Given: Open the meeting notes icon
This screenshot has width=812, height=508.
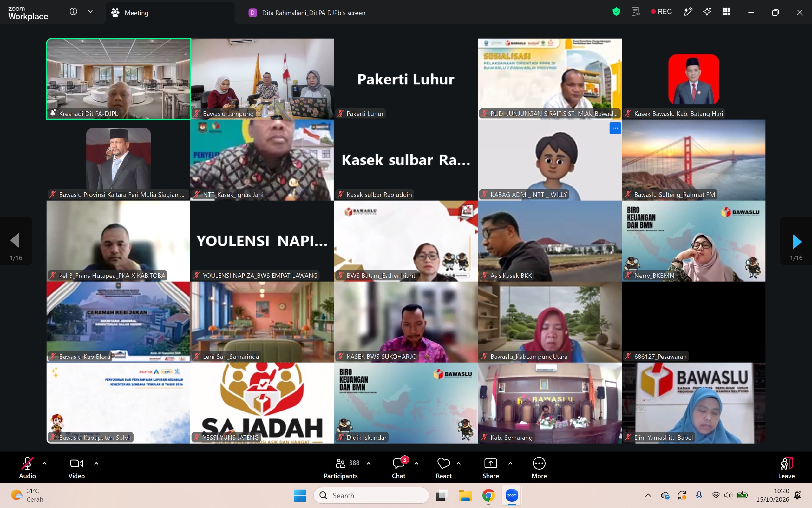Looking at the screenshot, I should click(x=636, y=12).
